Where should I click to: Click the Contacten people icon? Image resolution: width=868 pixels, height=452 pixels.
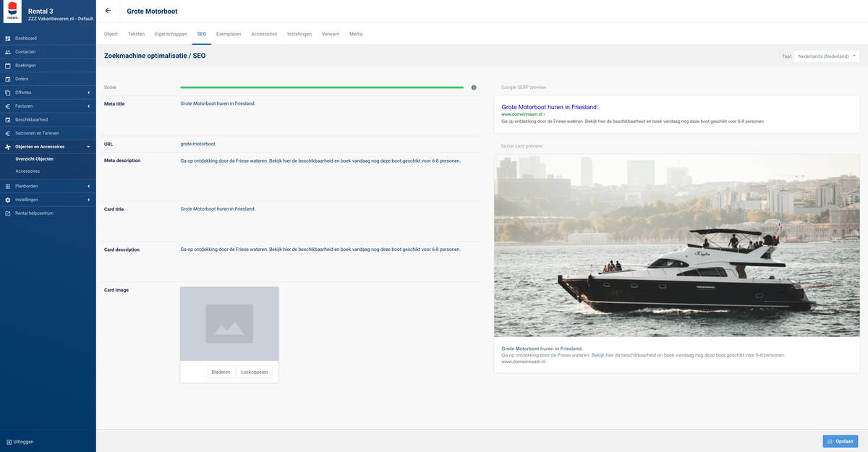pos(8,52)
